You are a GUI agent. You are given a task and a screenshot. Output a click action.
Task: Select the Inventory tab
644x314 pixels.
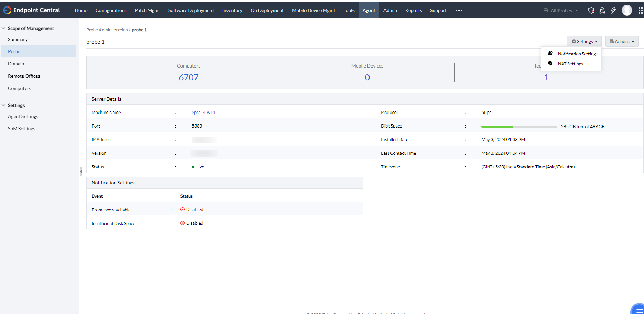(232, 10)
